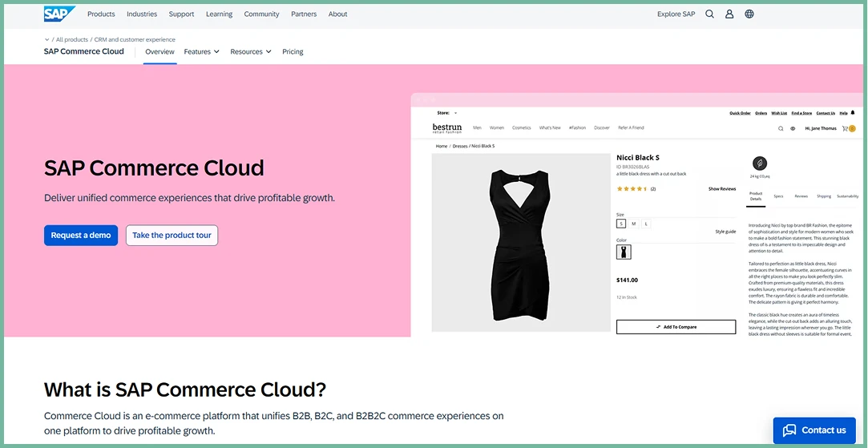The height and width of the screenshot is (448, 868).
Task: Open the Discover category
Action: coord(602,128)
